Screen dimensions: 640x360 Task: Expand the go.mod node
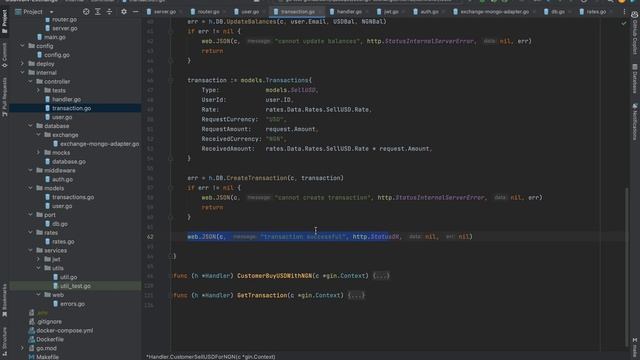[22, 348]
